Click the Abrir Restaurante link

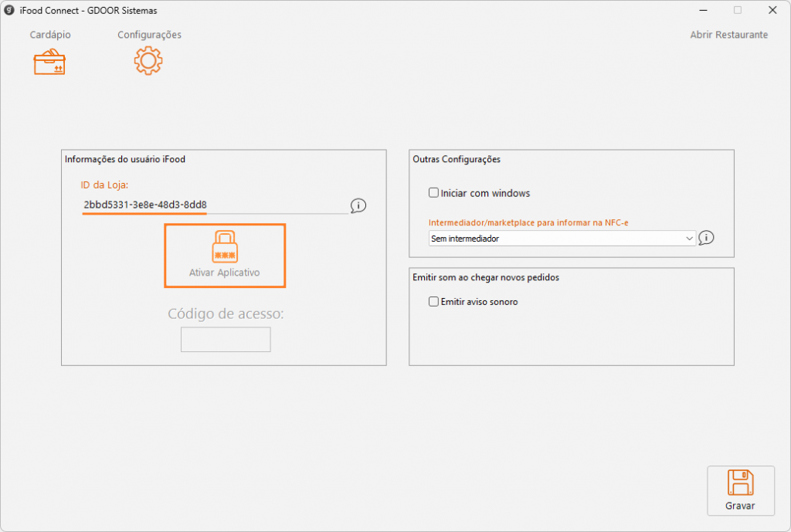[x=729, y=35]
